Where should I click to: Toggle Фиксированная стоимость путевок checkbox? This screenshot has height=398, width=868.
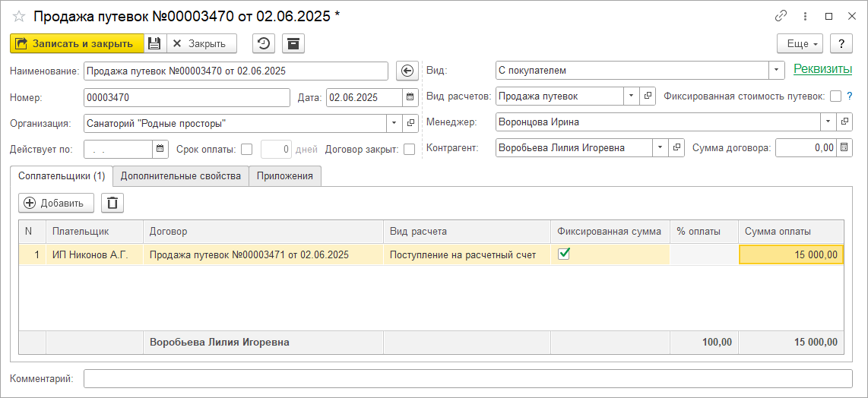point(836,96)
